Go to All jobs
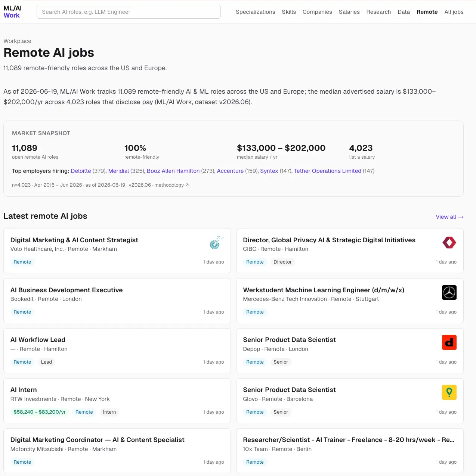This screenshot has height=476, width=476. pyautogui.click(x=454, y=12)
